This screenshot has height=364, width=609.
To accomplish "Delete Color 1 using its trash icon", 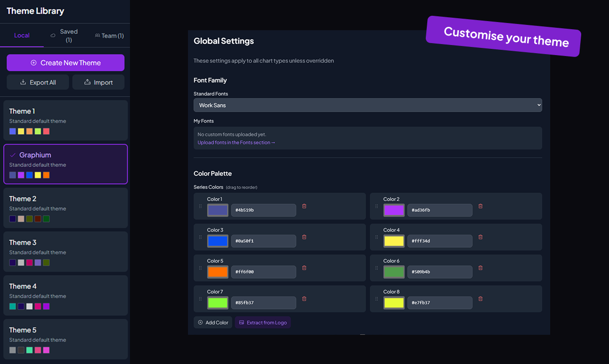I will [304, 206].
